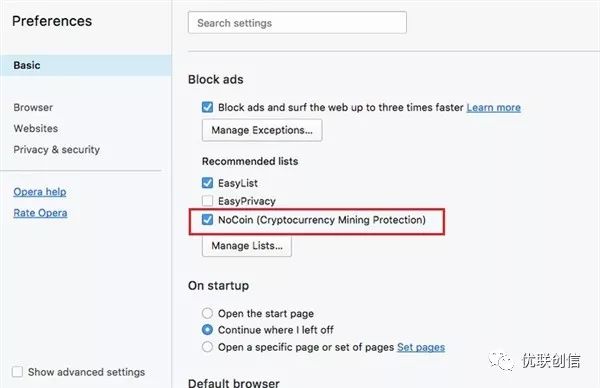The height and width of the screenshot is (388, 600).
Task: Select Open the start page radio
Action: 207,313
